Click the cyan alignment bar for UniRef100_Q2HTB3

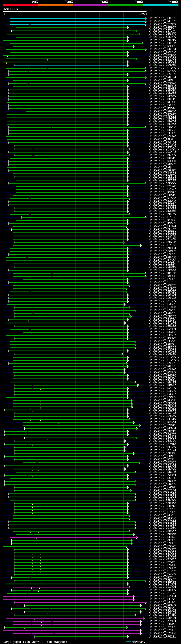[78, 18]
